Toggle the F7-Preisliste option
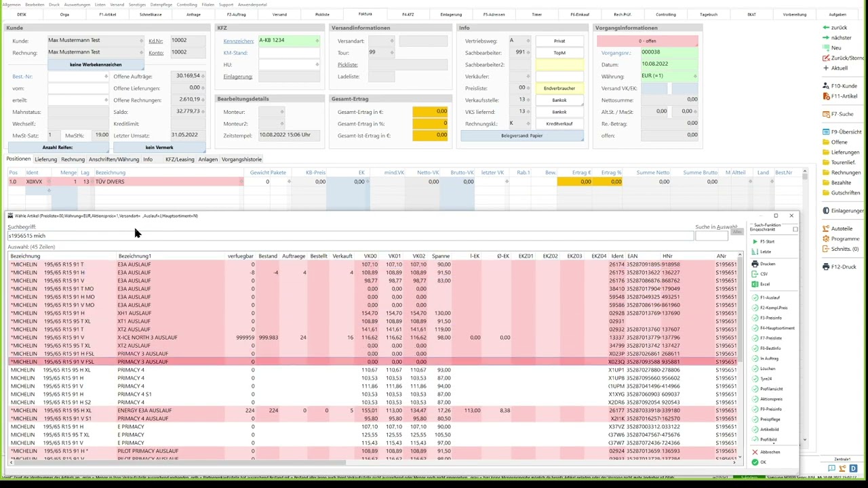Screen dimensions: 868x488 click(x=755, y=338)
